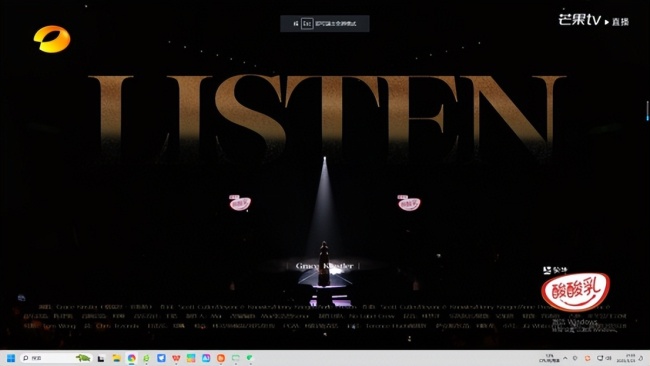Switch to the active colorful browser taskbar icon
Image resolution: width=650 pixels, height=366 pixels.
[x=131, y=358]
